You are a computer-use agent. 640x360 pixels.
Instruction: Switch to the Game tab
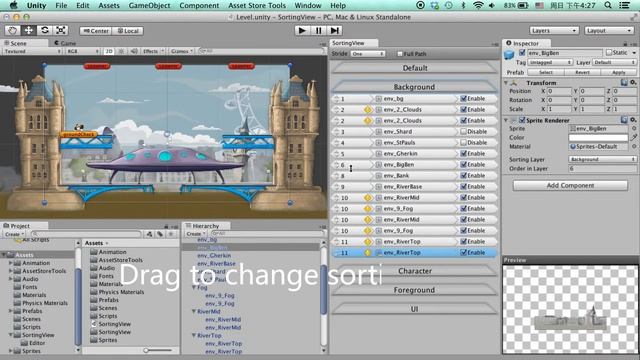[65, 43]
